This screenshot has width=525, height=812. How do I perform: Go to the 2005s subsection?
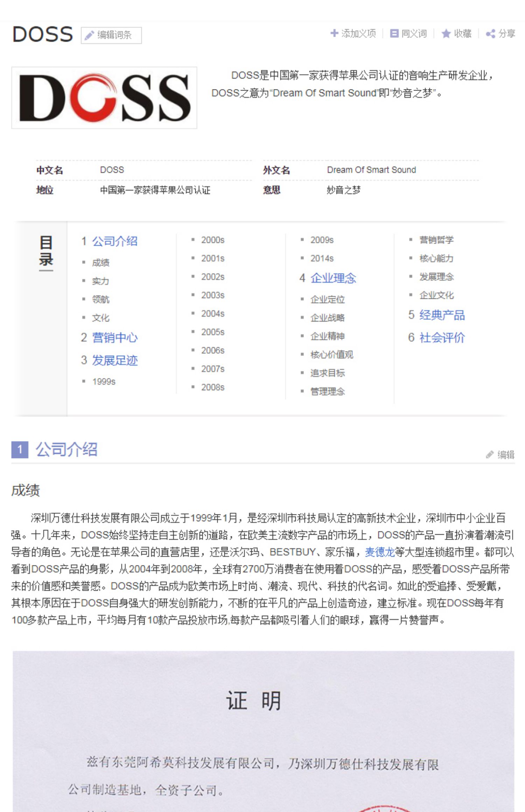click(213, 332)
